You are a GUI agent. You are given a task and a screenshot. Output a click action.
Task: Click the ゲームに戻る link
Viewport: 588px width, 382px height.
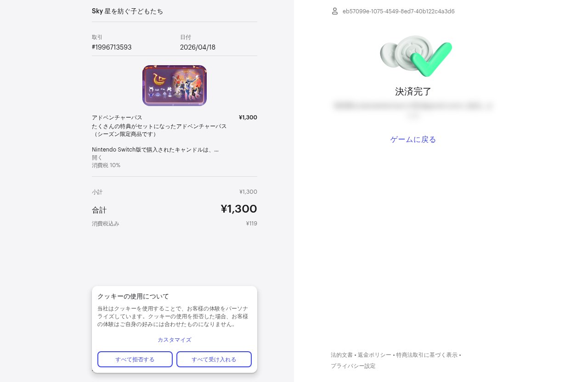413,140
